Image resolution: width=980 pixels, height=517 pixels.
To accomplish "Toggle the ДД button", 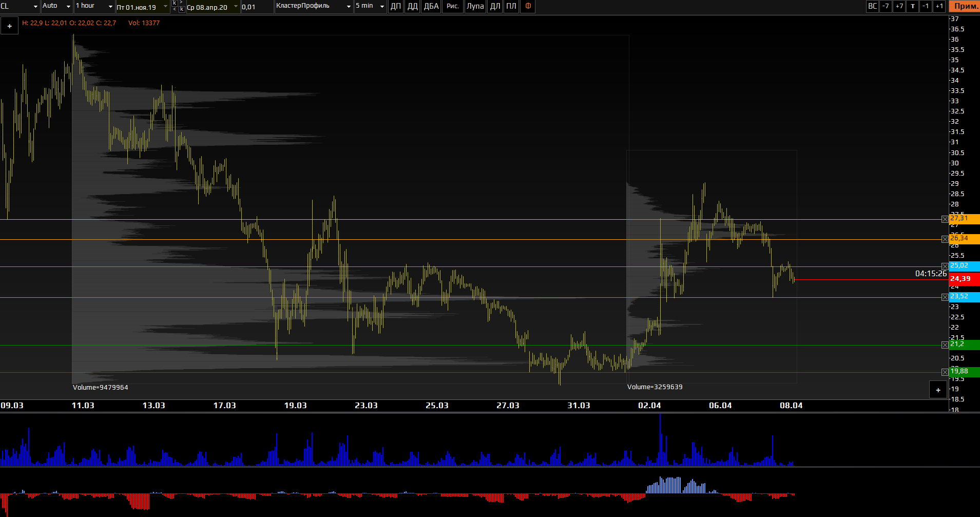I will (x=412, y=6).
